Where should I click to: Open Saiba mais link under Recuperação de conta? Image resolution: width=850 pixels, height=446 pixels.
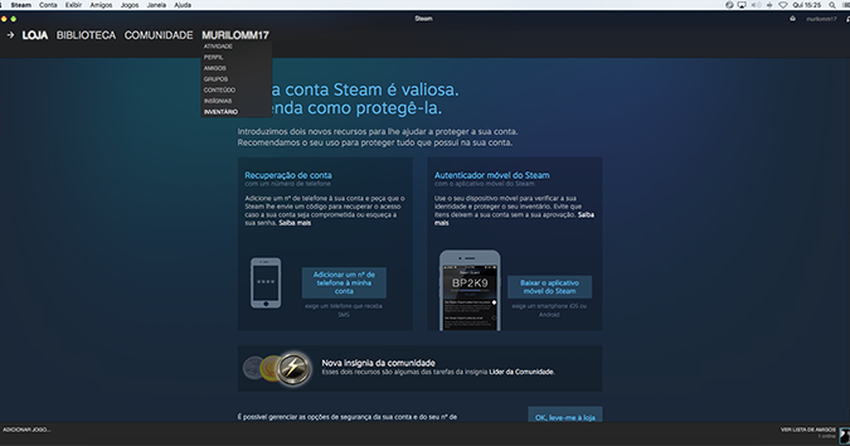pos(295,223)
